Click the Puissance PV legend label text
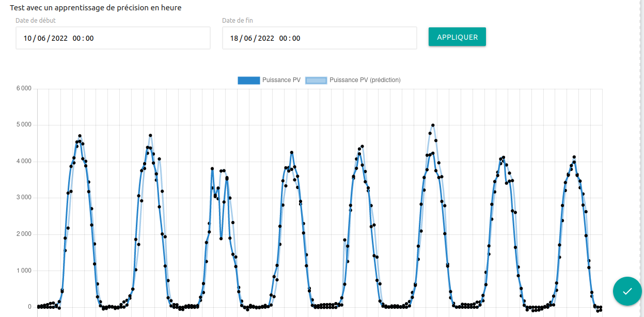 (x=281, y=80)
